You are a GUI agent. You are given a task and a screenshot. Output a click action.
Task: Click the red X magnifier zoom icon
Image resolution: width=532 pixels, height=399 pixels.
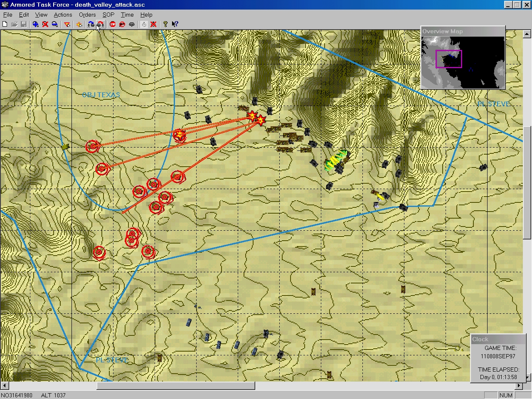tap(45, 24)
